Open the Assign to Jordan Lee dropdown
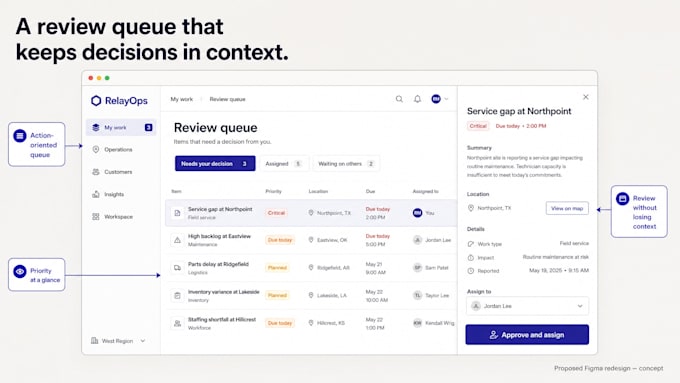The width and height of the screenshot is (680, 383). [527, 306]
